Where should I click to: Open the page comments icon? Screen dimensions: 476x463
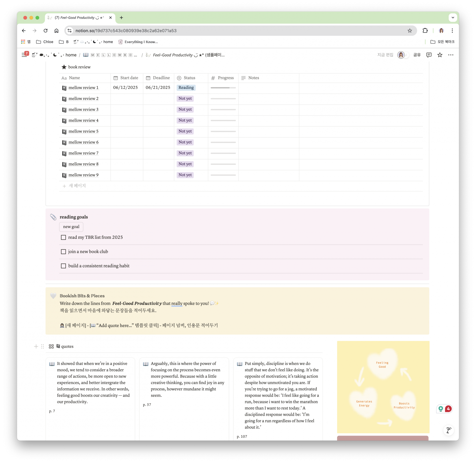(429, 55)
